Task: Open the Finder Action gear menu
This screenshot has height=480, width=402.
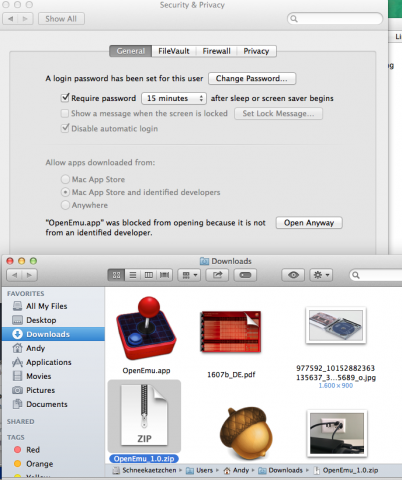Action: coord(321,275)
